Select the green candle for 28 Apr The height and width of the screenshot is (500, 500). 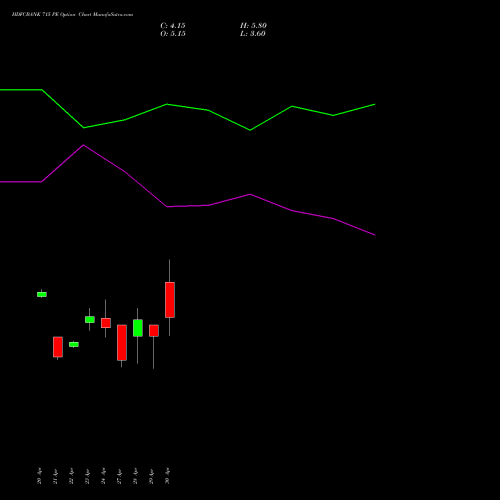coord(138,328)
